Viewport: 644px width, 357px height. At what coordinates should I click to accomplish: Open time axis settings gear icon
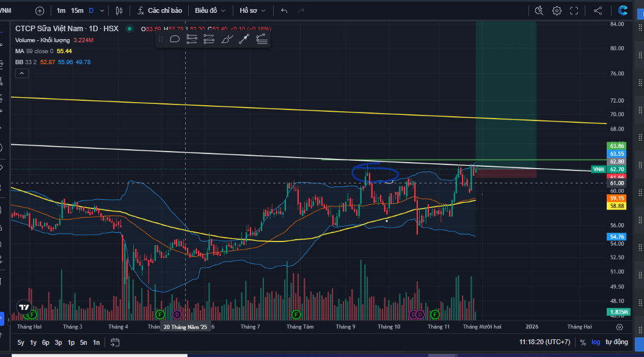pos(620,327)
